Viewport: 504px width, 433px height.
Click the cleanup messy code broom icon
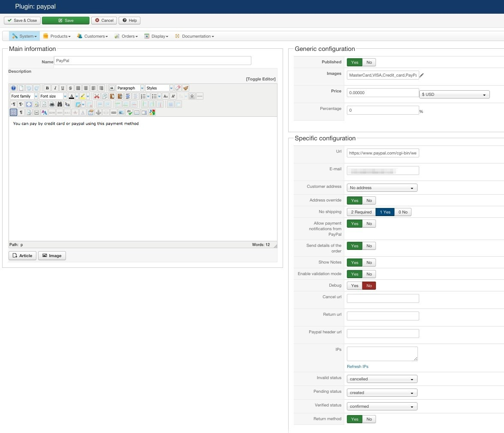(x=185, y=88)
